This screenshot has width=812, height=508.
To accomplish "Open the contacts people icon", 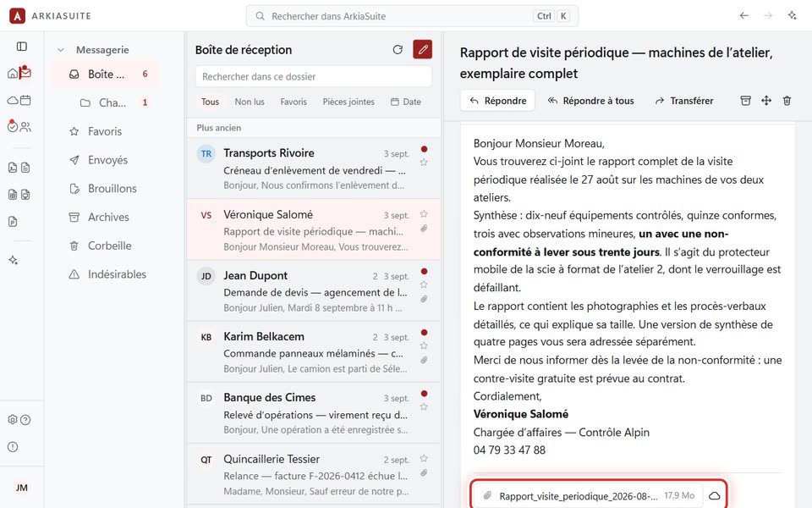I will pos(25,126).
